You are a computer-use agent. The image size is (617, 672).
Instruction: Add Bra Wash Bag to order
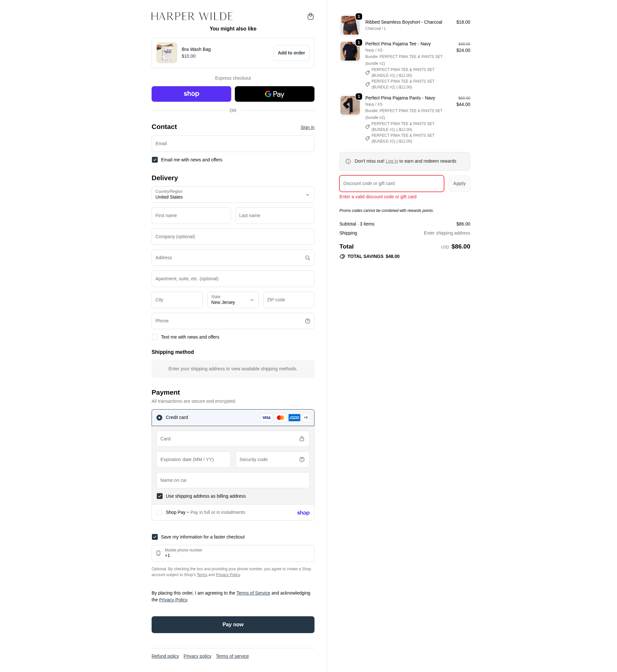[x=291, y=53]
